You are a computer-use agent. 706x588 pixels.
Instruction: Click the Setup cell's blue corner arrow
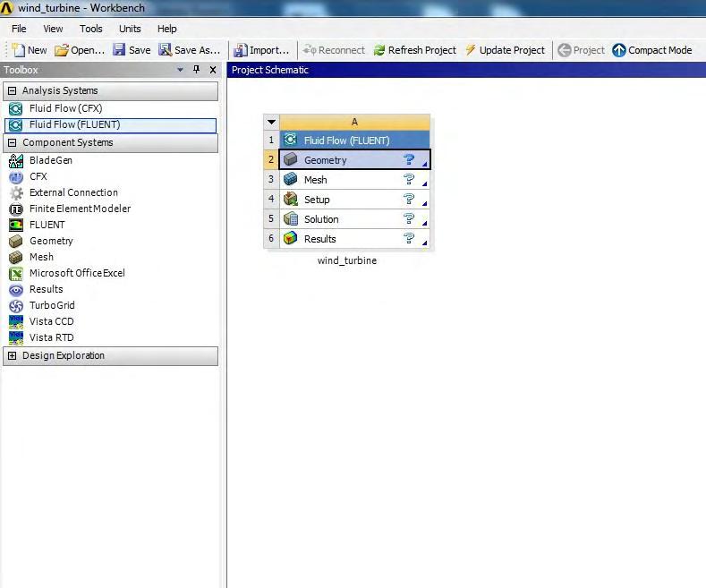click(425, 203)
